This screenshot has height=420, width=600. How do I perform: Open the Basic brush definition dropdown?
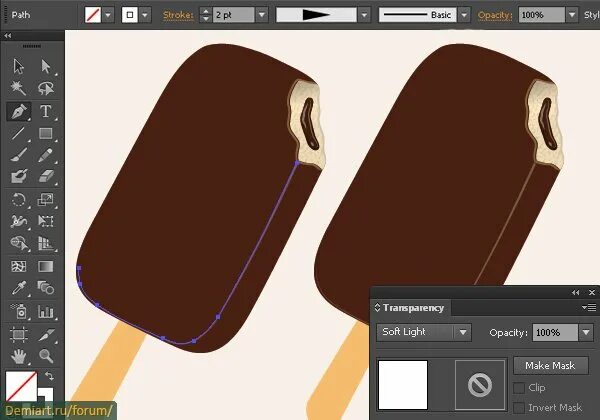click(464, 15)
